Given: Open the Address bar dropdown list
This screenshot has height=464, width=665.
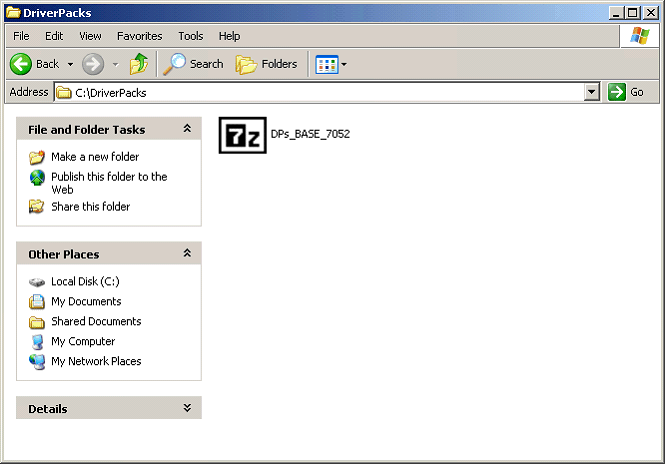Looking at the screenshot, I should pos(591,92).
